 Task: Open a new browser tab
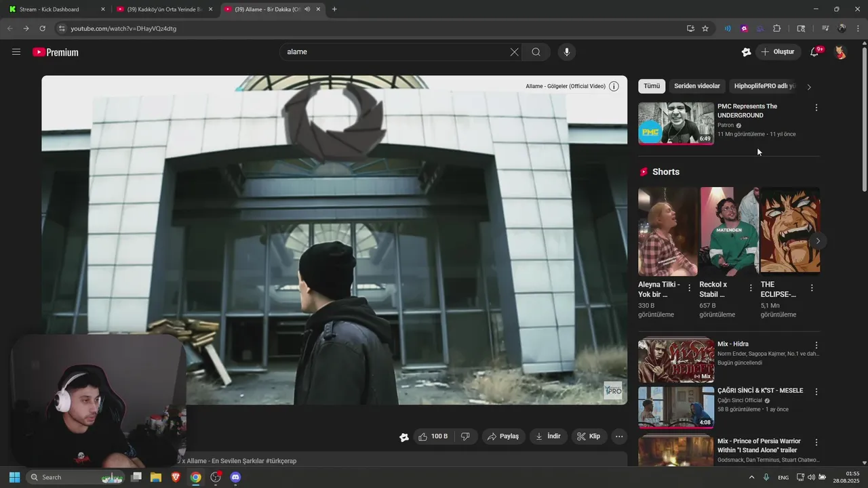coord(334,9)
